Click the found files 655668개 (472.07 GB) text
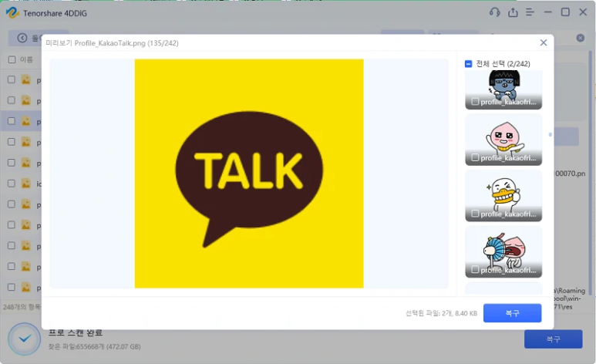The width and height of the screenshot is (596, 364). (94, 346)
